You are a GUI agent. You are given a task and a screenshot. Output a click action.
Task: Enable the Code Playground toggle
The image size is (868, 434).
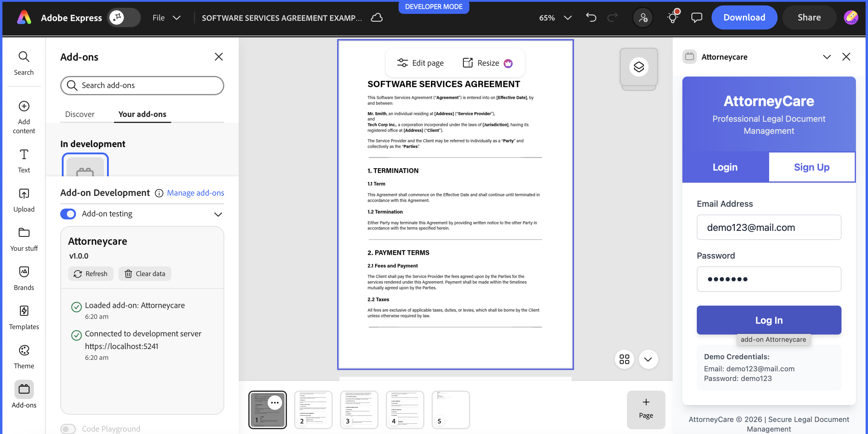[68, 429]
